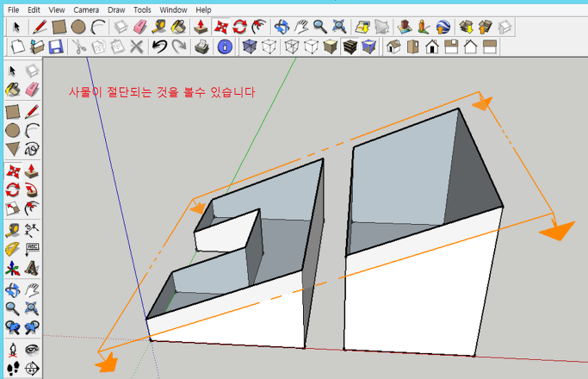588x379 pixels.
Task: Switch to Shaded With Textures style
Action: pyautogui.click(x=350, y=47)
